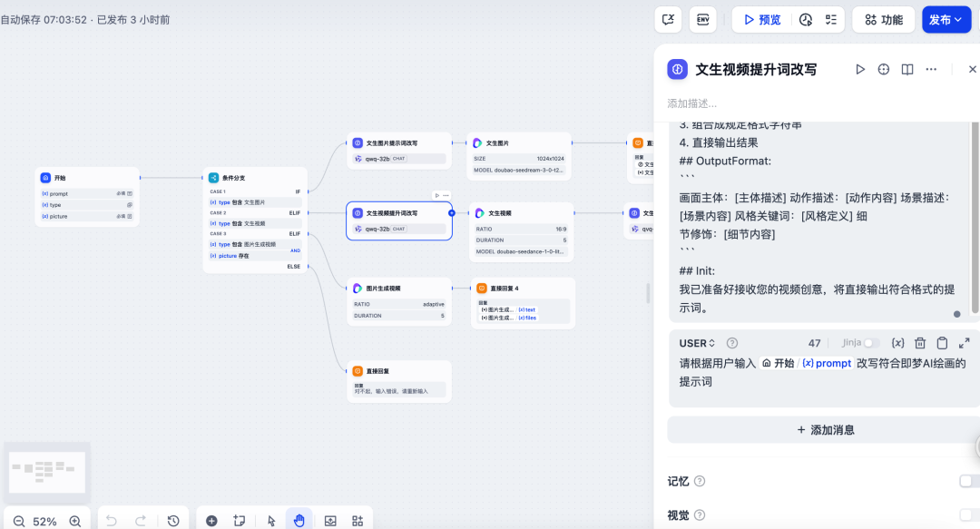The width and height of the screenshot is (980, 529).
Task: Click the crosshair locate-node icon in panel header
Action: click(883, 69)
